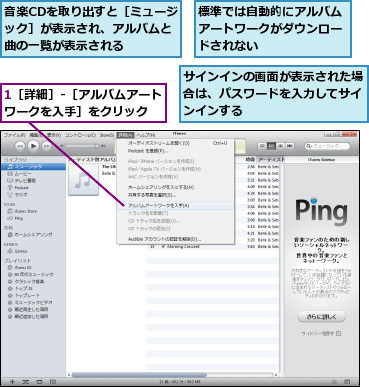Toggle artwork viewer button in bottom bar

tap(53, 382)
